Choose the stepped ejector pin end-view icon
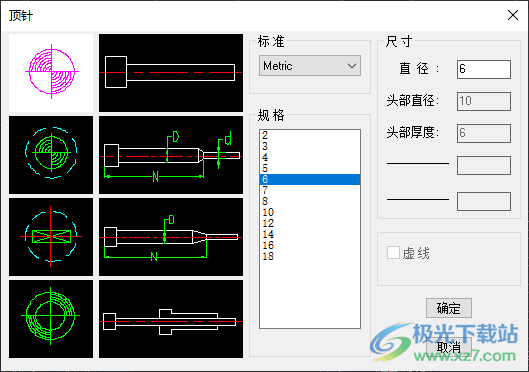Viewport: 529px width, 372px height. coord(51,155)
